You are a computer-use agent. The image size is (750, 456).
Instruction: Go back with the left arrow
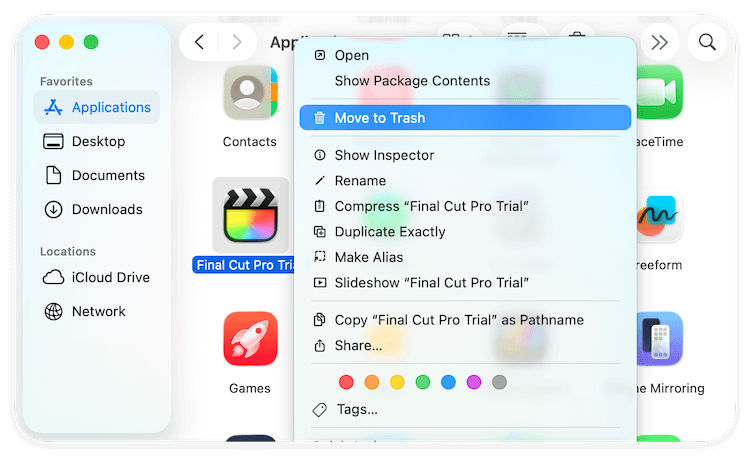(x=199, y=42)
